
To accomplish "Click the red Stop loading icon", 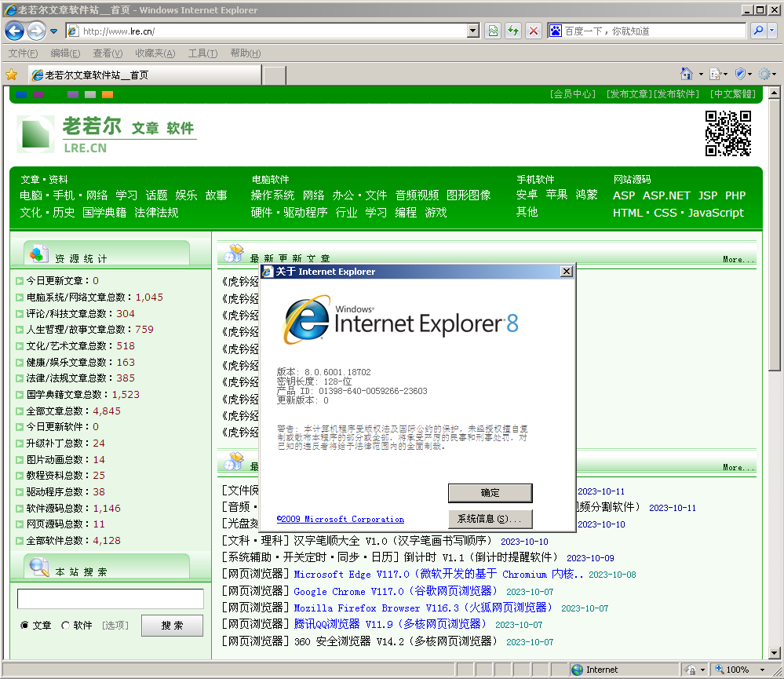I will coord(534,31).
